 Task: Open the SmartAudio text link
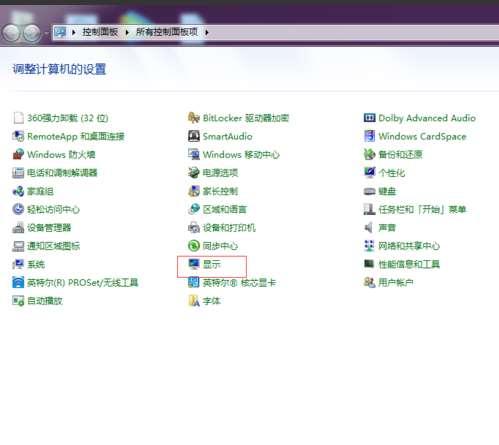(x=228, y=136)
